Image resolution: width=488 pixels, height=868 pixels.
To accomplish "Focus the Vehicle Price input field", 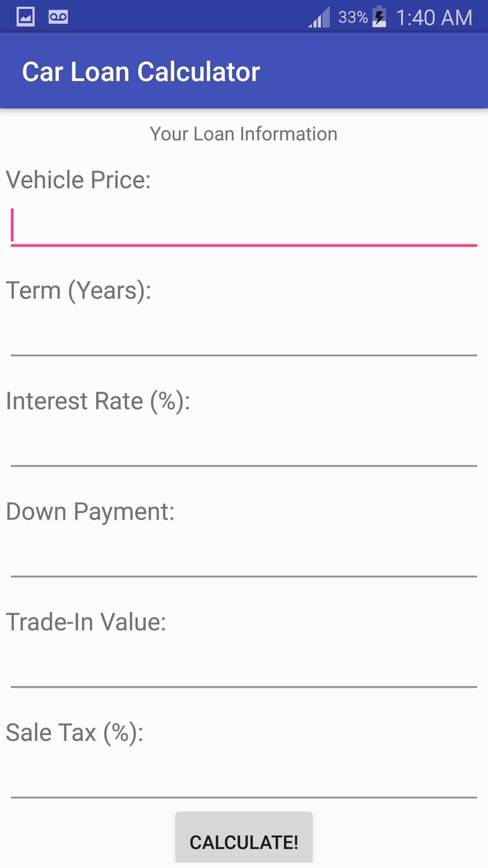I will (244, 226).
